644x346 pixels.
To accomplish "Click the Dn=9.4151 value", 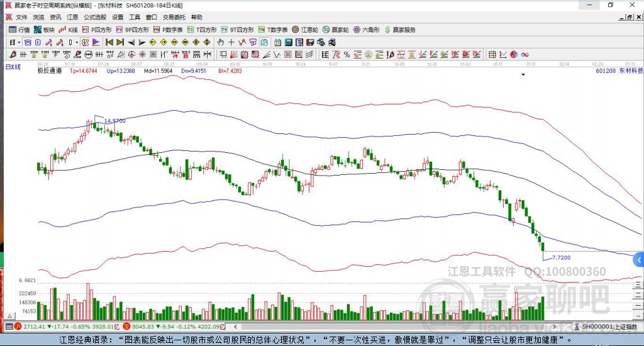I will 194,70.
